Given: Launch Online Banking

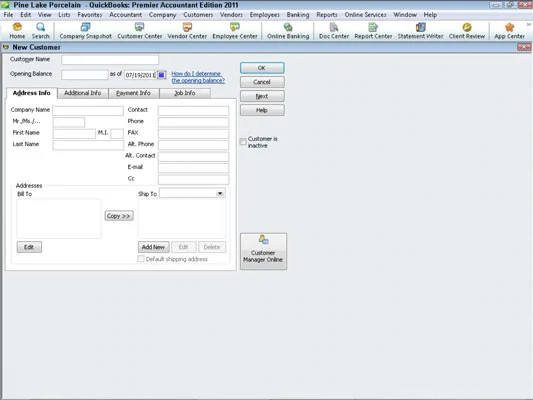Looking at the screenshot, I should (288, 31).
